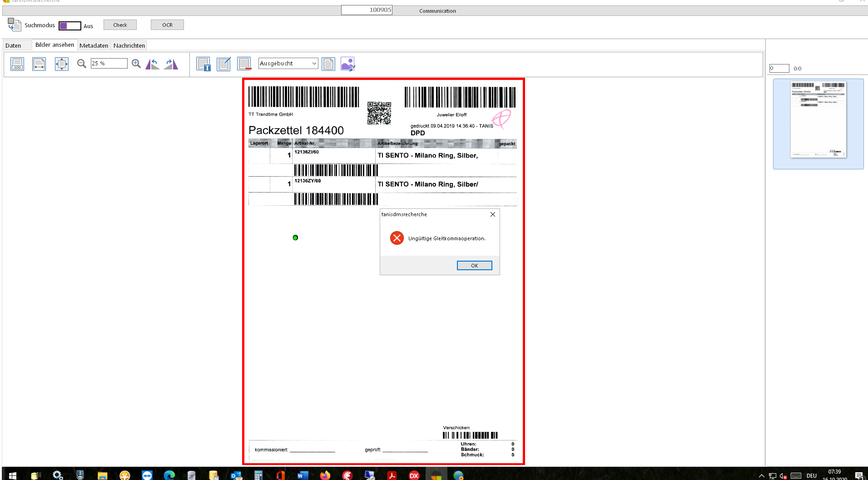Close the tanisdmsrecherche error dialog
The width and height of the screenshot is (868, 480).
(x=493, y=214)
